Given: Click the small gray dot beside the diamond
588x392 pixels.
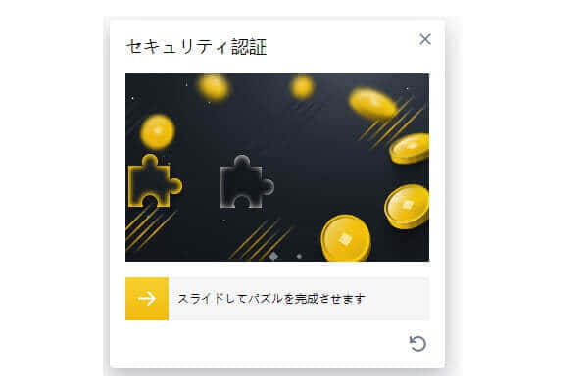Looking at the screenshot, I should (x=299, y=256).
